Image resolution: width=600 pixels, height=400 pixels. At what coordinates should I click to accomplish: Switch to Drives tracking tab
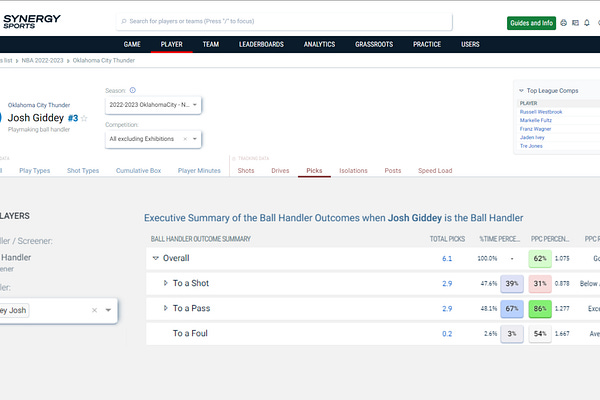coord(280,171)
